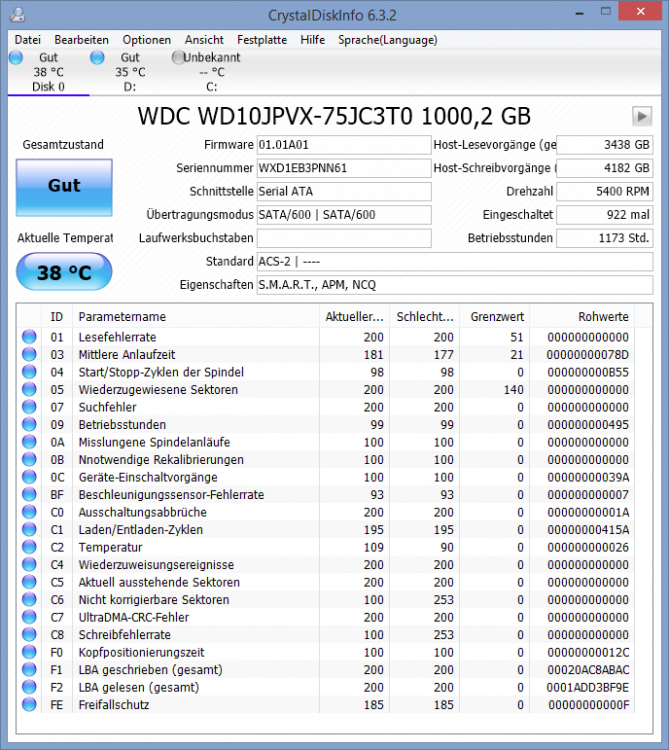Click the 38 °C temperature button

(x=64, y=271)
